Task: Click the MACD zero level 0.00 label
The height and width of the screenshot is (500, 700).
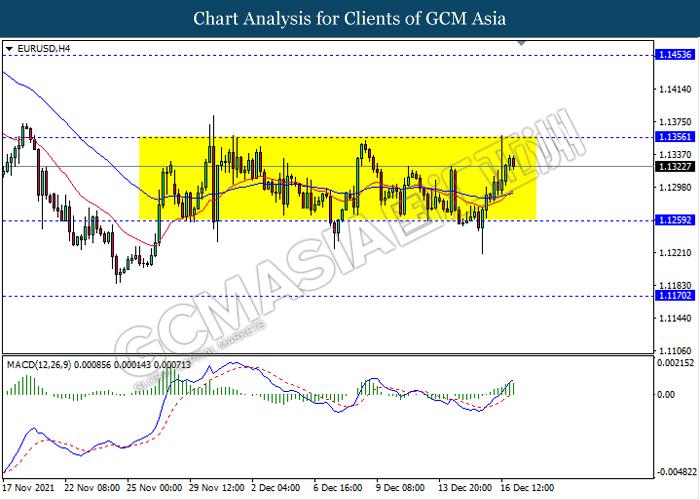Action: 667,395
